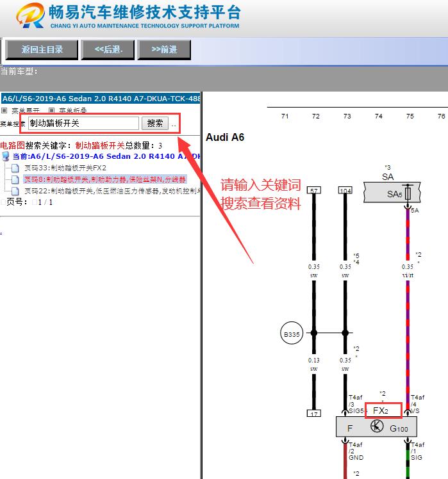Go back with the <<后退 button
Screen dimensions: 448x479
(108, 49)
